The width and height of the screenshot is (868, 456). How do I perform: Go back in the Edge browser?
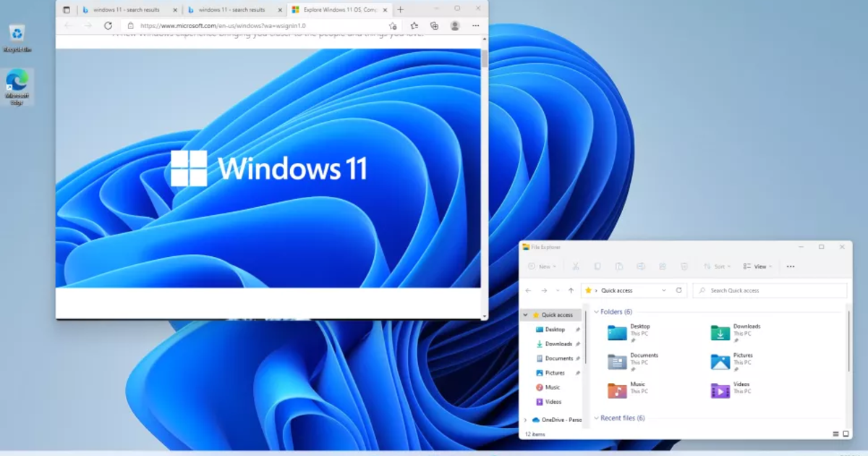pos(69,25)
